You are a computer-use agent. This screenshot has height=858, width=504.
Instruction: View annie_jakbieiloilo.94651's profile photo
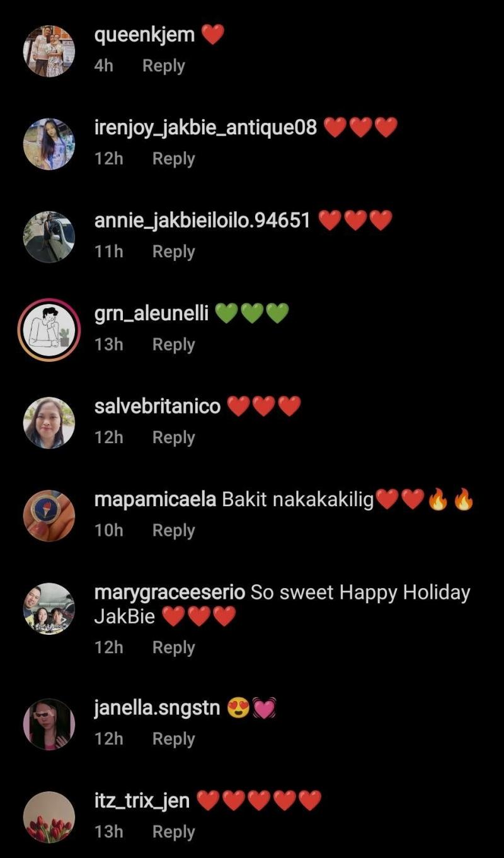[49, 236]
